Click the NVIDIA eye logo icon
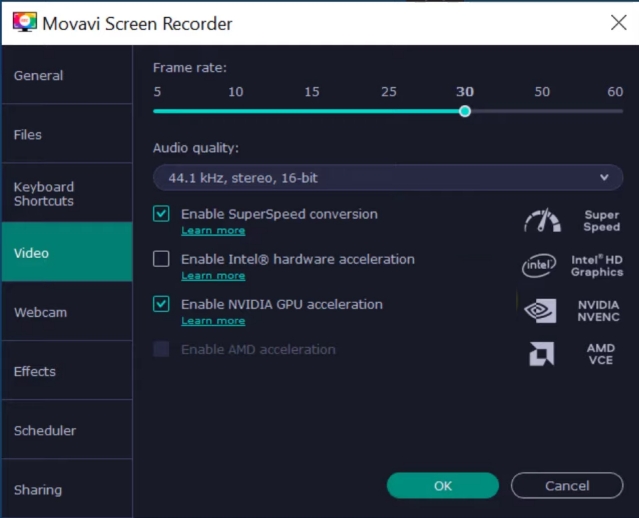 pos(540,311)
